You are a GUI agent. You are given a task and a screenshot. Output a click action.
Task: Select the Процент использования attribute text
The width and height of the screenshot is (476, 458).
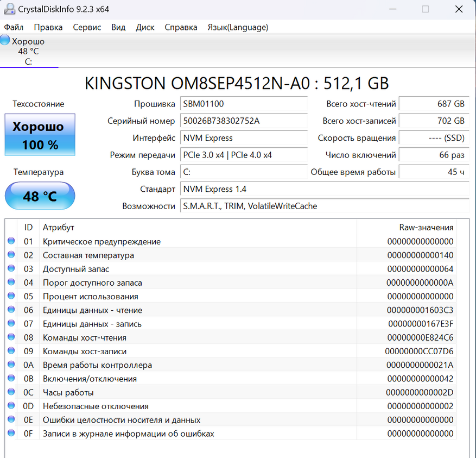[91, 296]
